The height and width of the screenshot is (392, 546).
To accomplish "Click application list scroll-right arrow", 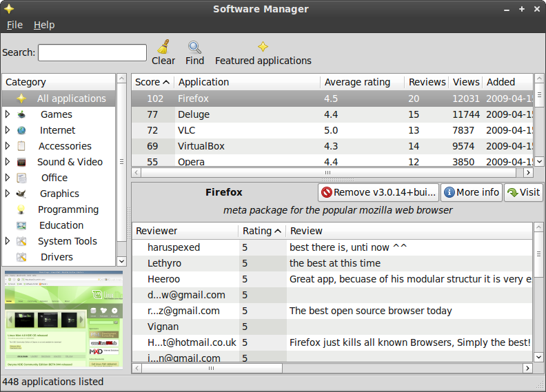I will pos(528,172).
